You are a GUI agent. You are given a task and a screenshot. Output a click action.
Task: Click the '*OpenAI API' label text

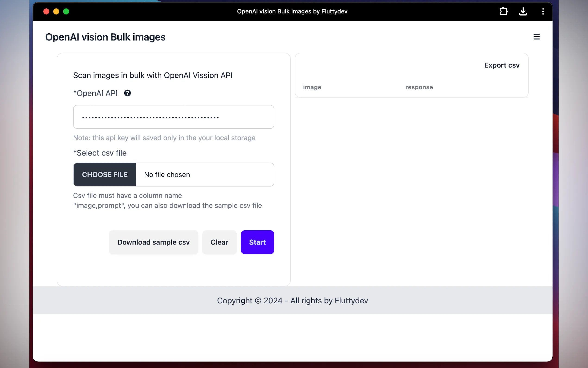[95, 93]
